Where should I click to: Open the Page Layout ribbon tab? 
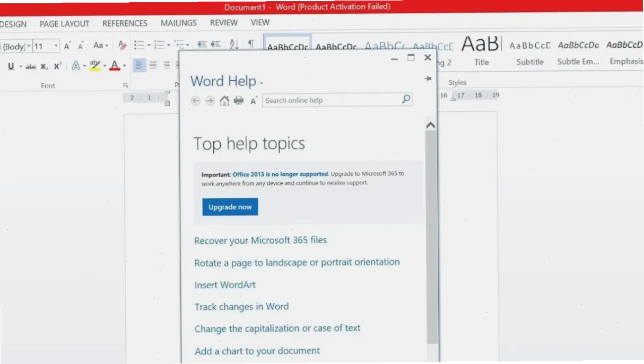point(64,24)
